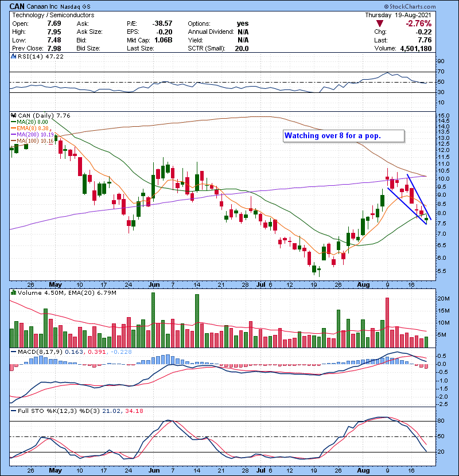Image resolution: width=459 pixels, height=476 pixels.
Task: Click the Volume value 4,501,180
Action: [x=416, y=49]
